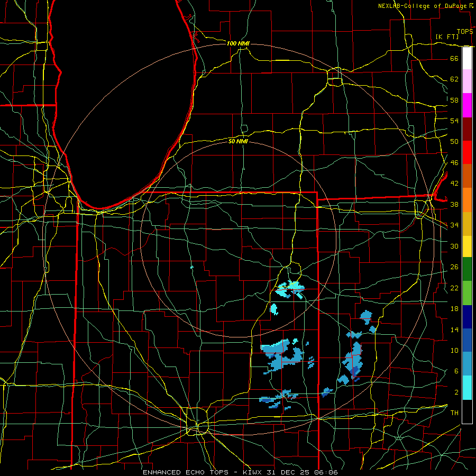Click the 50 NMI range ring label
This screenshot has width=476, height=476.
[x=238, y=141]
